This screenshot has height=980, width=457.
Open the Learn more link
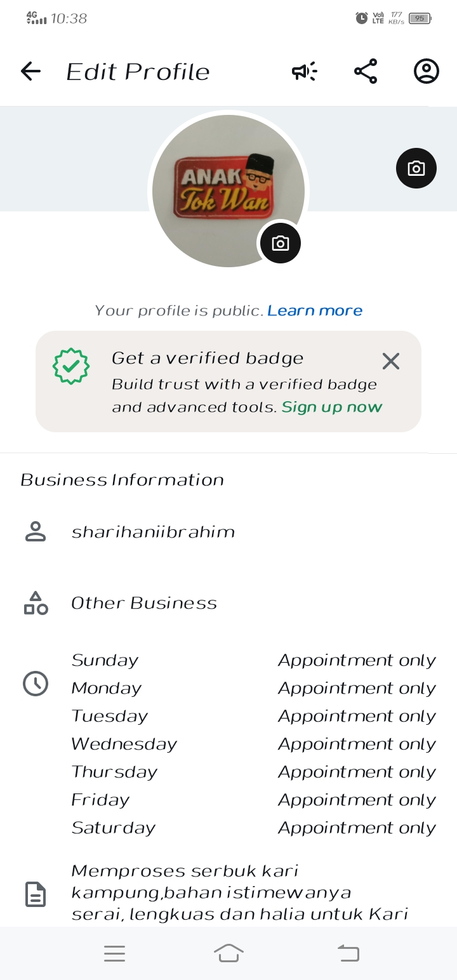click(x=315, y=310)
